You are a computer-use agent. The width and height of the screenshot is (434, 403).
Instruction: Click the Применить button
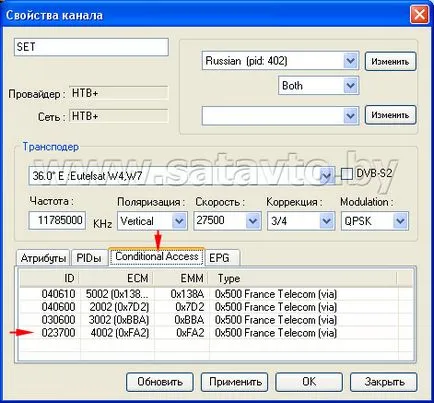[235, 382]
